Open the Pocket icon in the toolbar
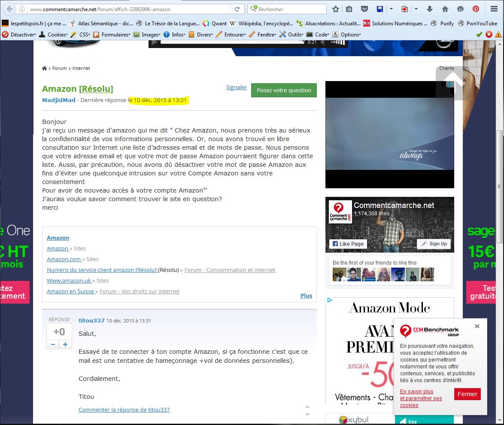This screenshot has height=425, width=504. coord(364,9)
